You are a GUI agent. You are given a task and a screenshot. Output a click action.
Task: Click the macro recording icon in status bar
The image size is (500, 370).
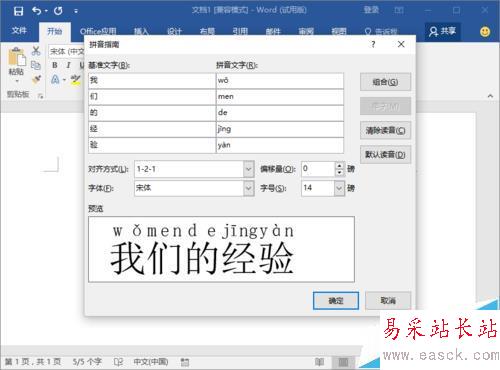coord(185,362)
